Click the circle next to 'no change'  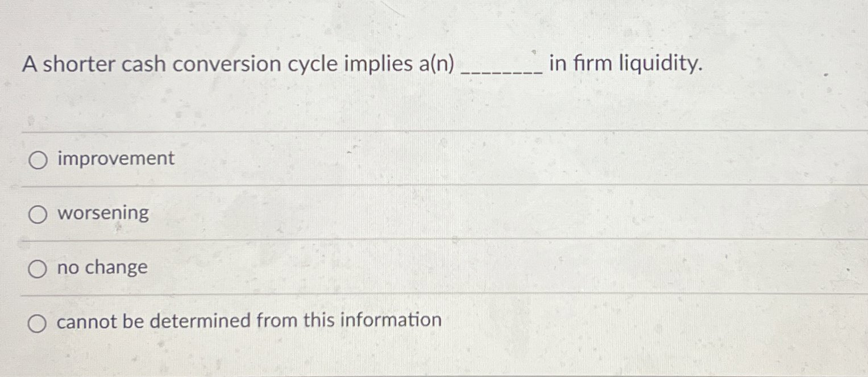[x=38, y=268]
